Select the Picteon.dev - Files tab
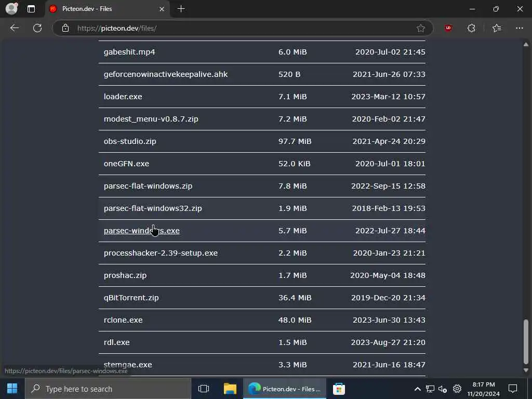This screenshot has width=532, height=399. [x=107, y=9]
